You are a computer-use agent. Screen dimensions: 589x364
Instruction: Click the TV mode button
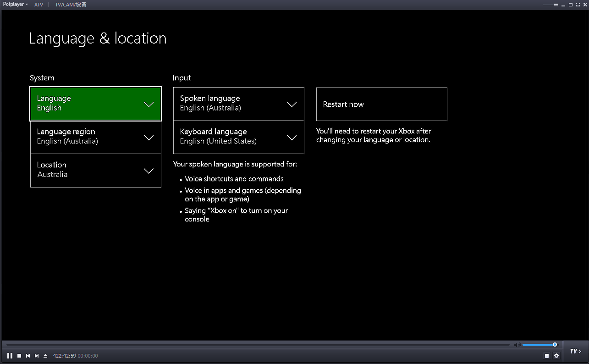[x=576, y=352]
